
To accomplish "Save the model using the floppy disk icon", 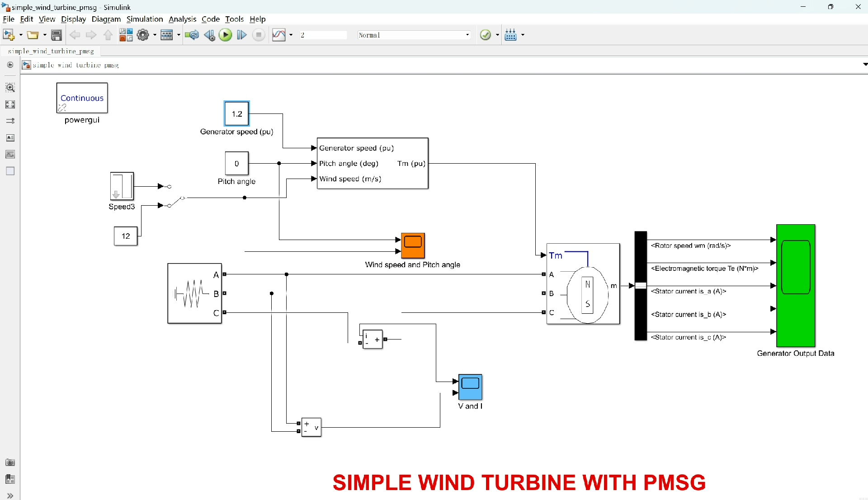I will [x=57, y=35].
